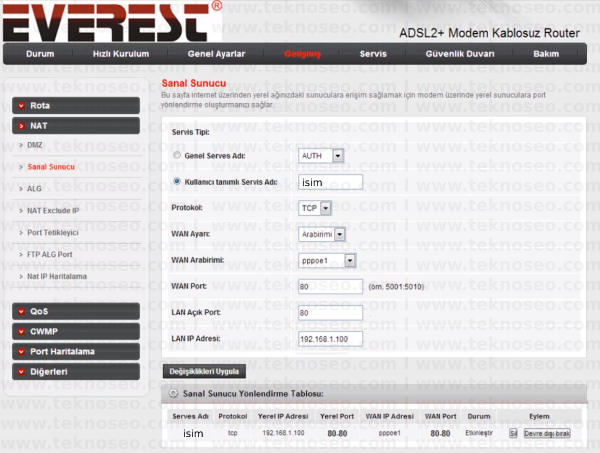Open the Güvenlik Duvarı menu tab
This screenshot has height=453, width=600.
[460, 54]
